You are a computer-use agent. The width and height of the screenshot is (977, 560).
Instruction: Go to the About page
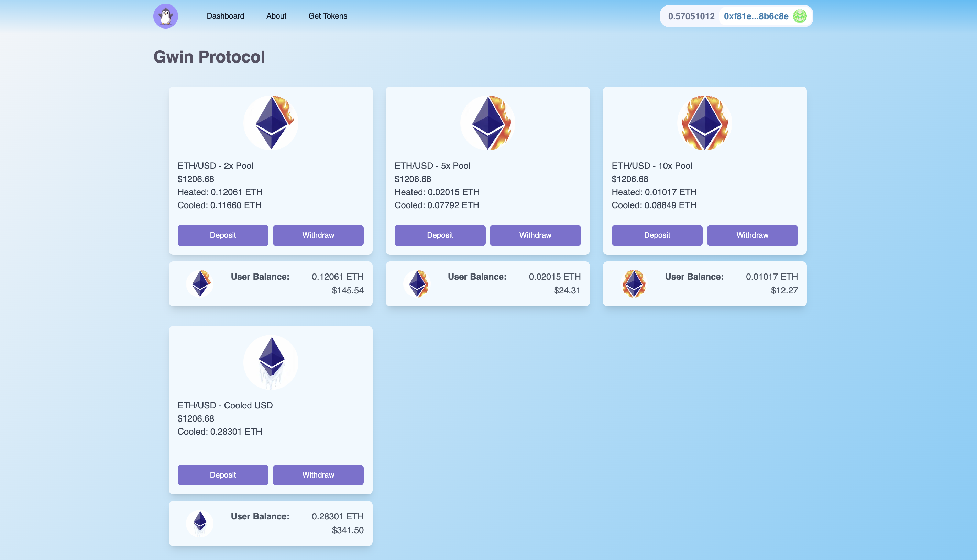276,16
